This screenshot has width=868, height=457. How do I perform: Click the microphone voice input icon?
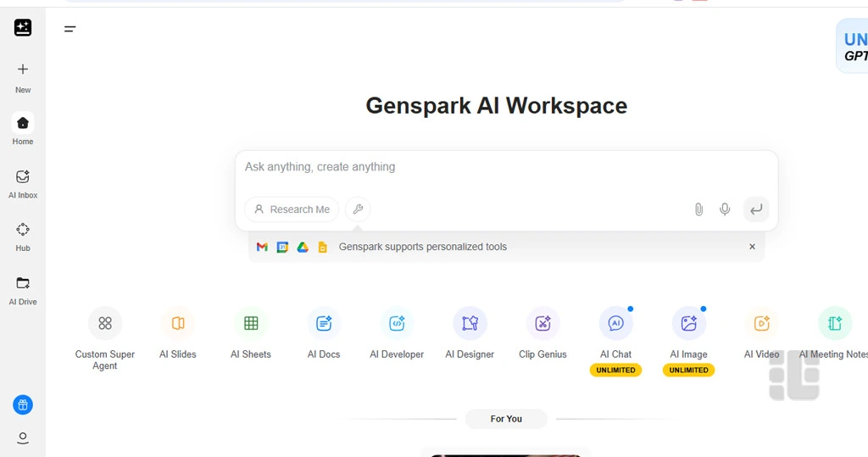point(725,209)
